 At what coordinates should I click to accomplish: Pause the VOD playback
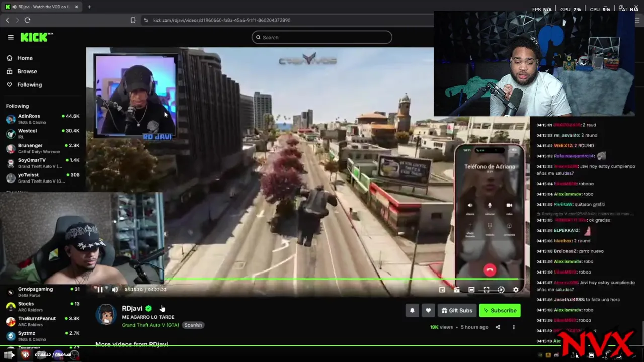coord(100,289)
